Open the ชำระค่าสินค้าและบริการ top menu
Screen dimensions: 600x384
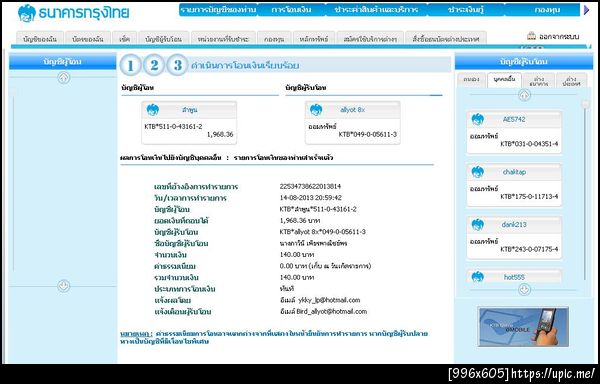tap(376, 10)
